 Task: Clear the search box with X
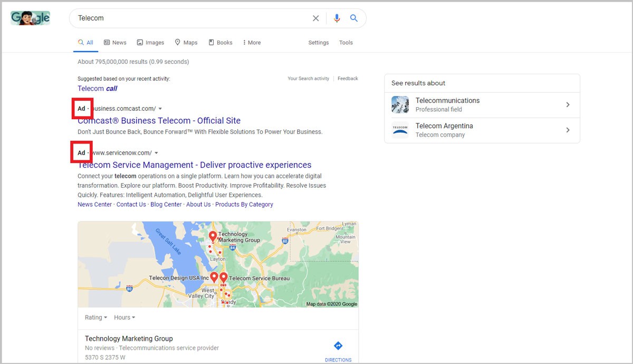(x=315, y=18)
